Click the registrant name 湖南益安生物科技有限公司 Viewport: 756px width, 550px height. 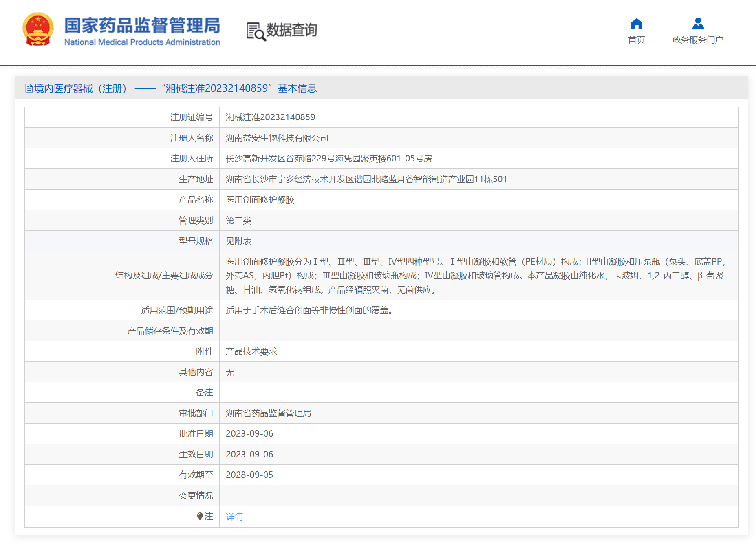click(x=277, y=138)
